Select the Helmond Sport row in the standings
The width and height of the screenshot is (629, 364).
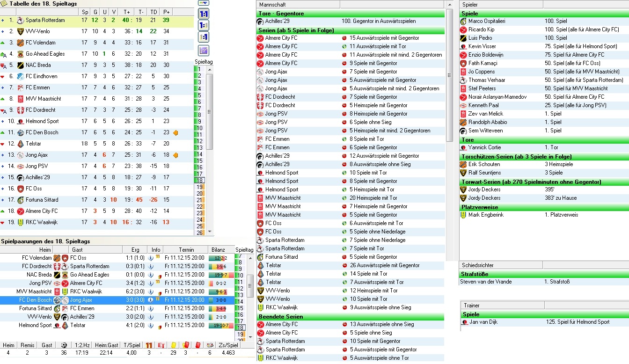97,122
